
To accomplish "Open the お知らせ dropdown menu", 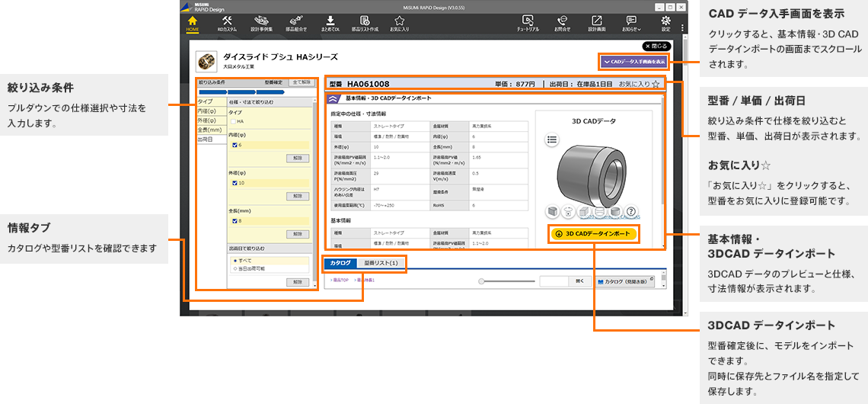I will coord(631,23).
